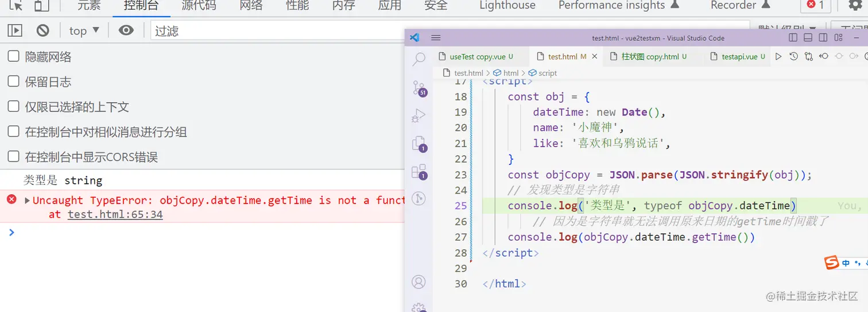
Task: Check 在控制台中对相似消息进行分组
Action: click(13, 132)
